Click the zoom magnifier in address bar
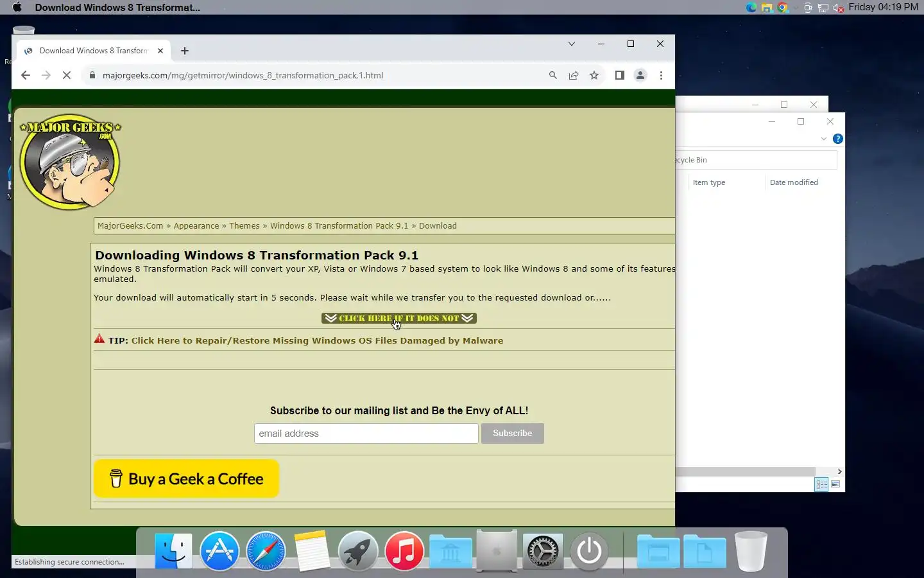The width and height of the screenshot is (924, 578). [x=553, y=75]
